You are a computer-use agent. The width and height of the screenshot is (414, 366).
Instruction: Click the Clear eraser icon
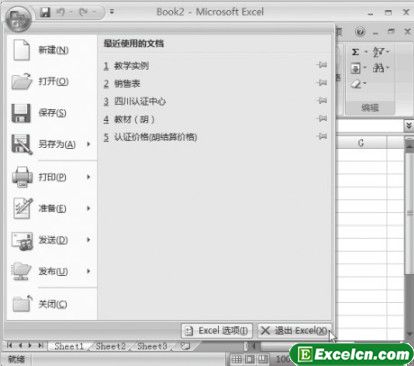coord(356,84)
